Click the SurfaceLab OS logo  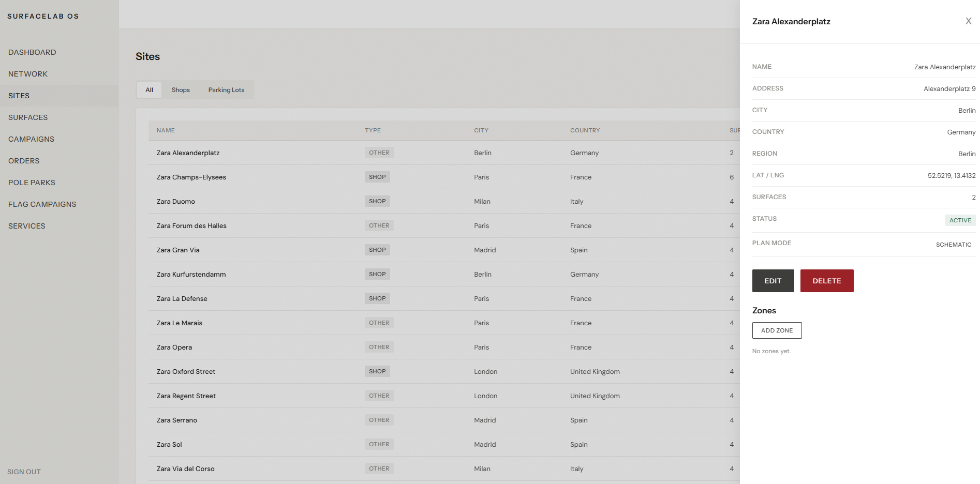[x=43, y=16]
